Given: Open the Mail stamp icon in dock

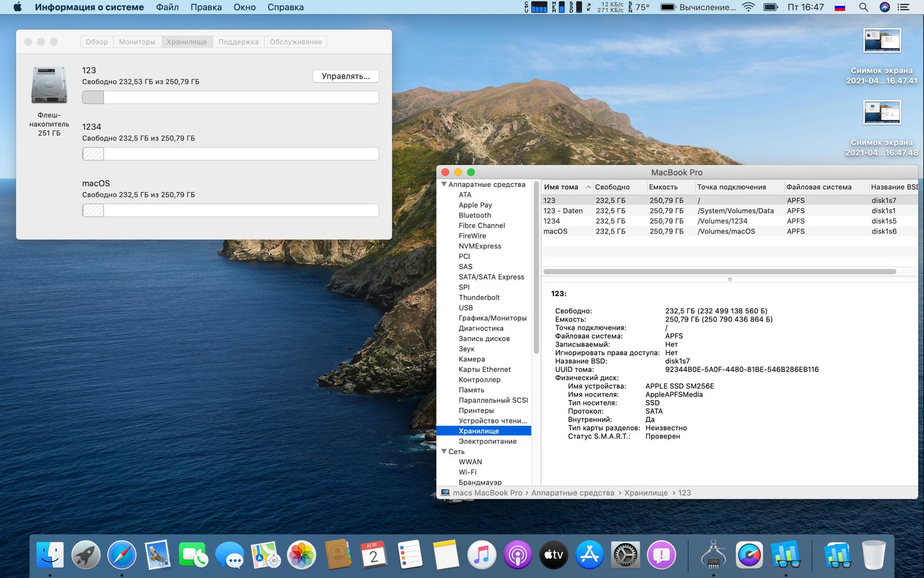Looking at the screenshot, I should click(x=158, y=555).
